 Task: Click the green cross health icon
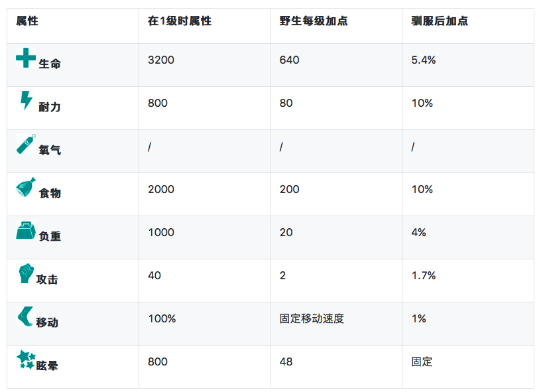click(26, 58)
